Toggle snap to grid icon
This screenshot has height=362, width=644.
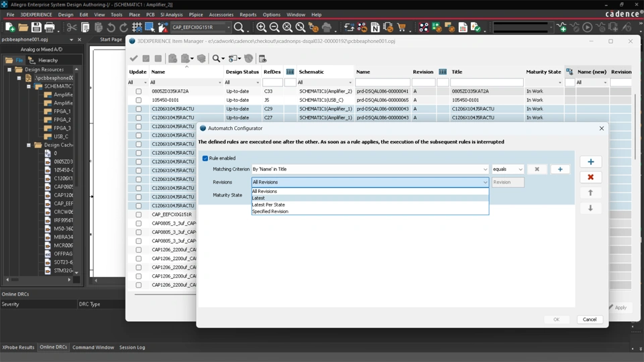(137, 27)
